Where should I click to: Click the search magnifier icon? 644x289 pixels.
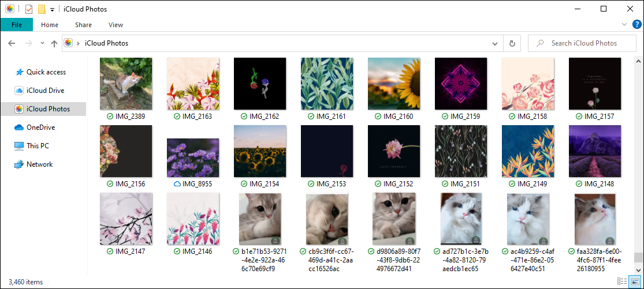coord(541,43)
